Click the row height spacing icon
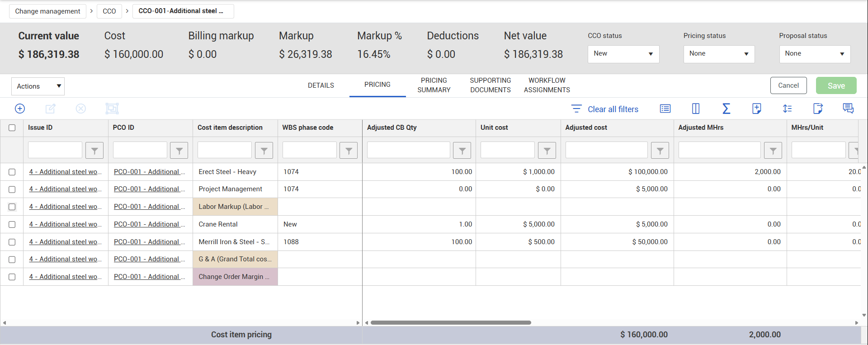This screenshot has width=868, height=345. 787,109
